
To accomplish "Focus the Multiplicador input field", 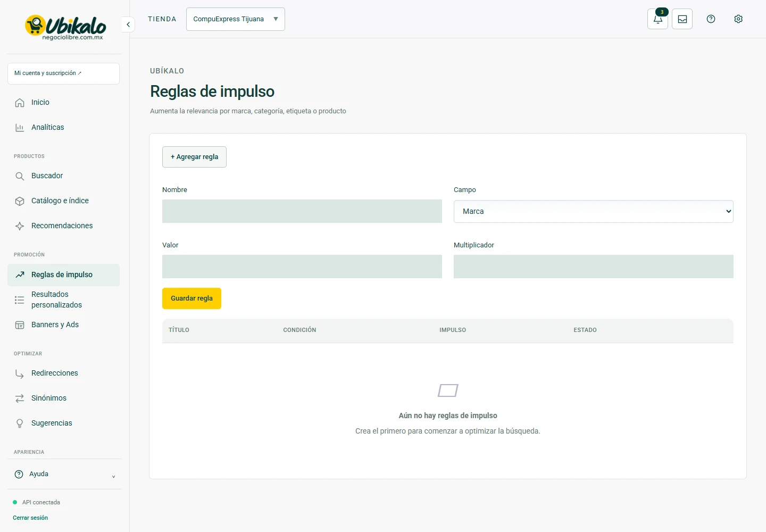I will pos(594,267).
